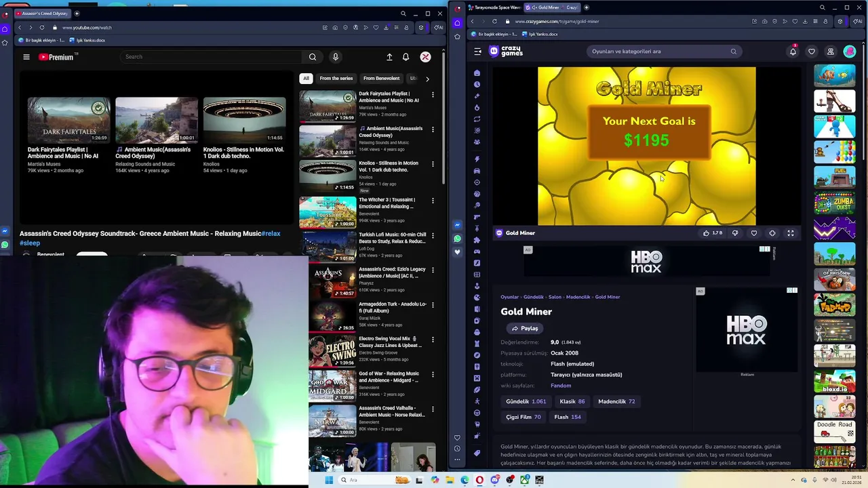Open Assassin's Creed Valhalla Norse video thumbnail
The width and height of the screenshot is (868, 488).
(x=332, y=419)
